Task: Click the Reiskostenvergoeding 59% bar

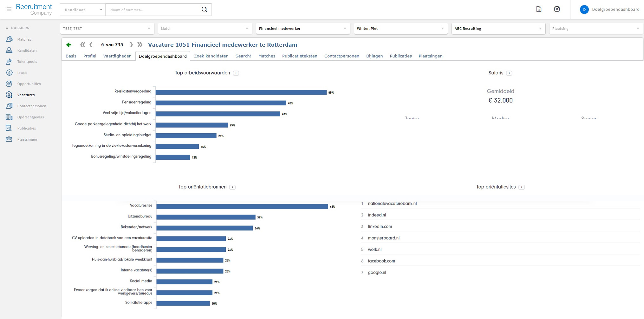Action: point(241,92)
